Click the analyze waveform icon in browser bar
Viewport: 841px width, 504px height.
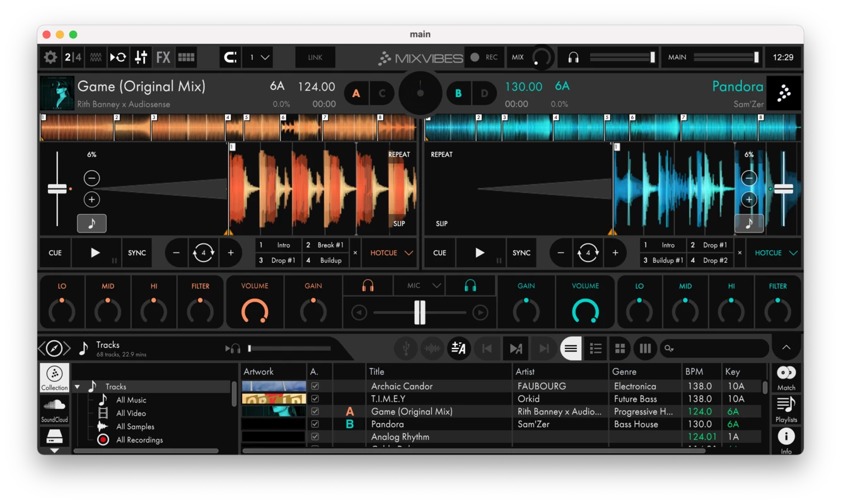click(x=432, y=348)
